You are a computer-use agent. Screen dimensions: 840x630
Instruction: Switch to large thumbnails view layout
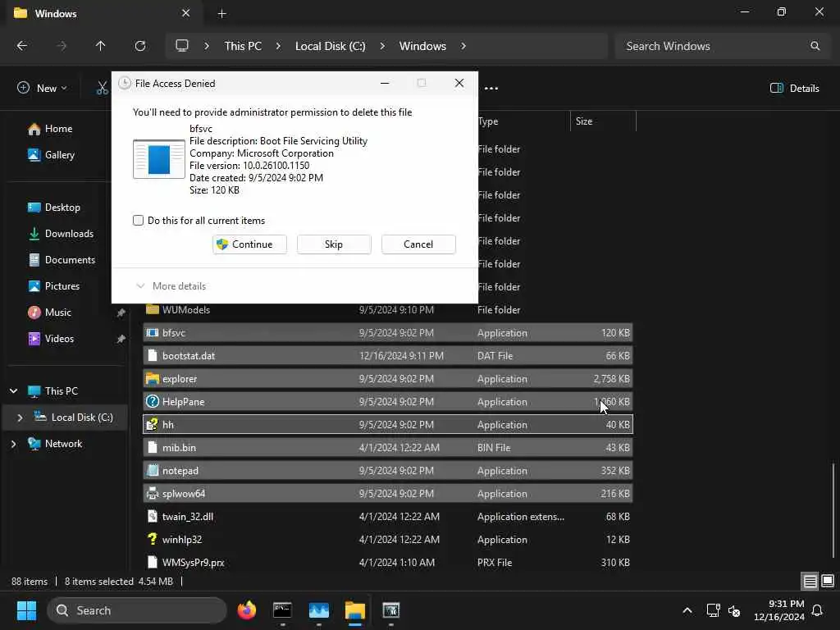828,582
